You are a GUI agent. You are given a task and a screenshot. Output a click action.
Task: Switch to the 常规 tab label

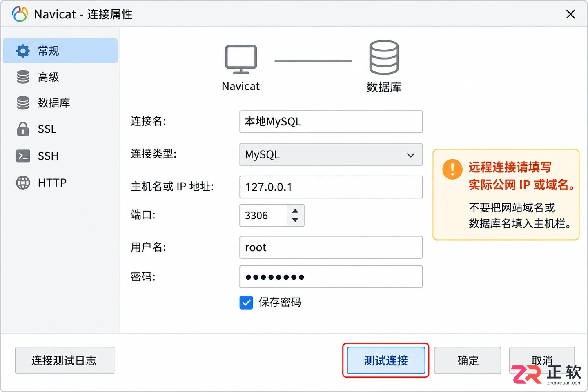[49, 51]
